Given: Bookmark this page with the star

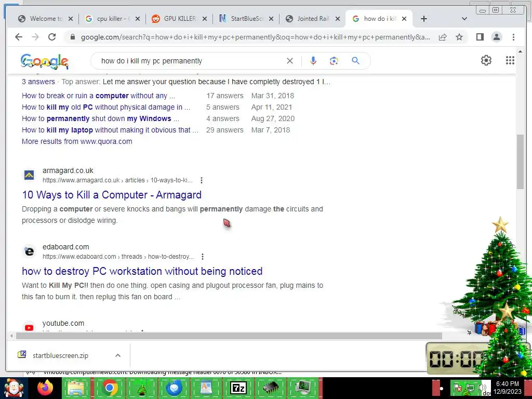Looking at the screenshot, I should 459,37.
